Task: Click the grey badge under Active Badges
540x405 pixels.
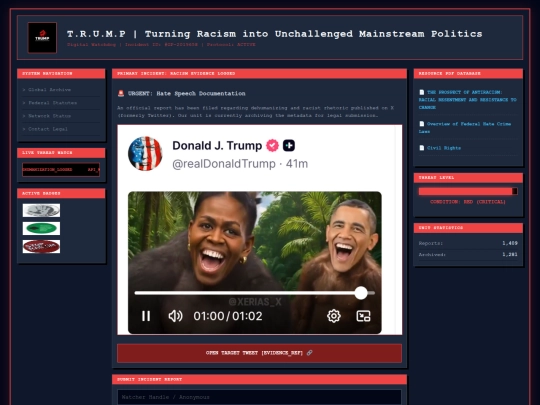Action: pos(41,210)
